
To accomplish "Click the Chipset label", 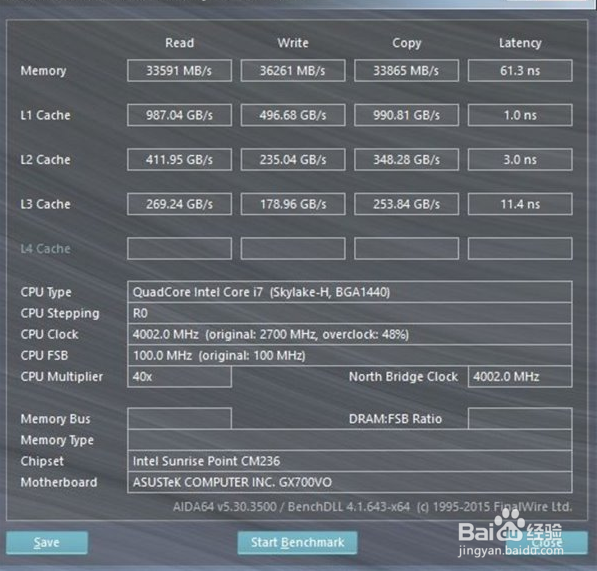I will pyautogui.click(x=42, y=461).
